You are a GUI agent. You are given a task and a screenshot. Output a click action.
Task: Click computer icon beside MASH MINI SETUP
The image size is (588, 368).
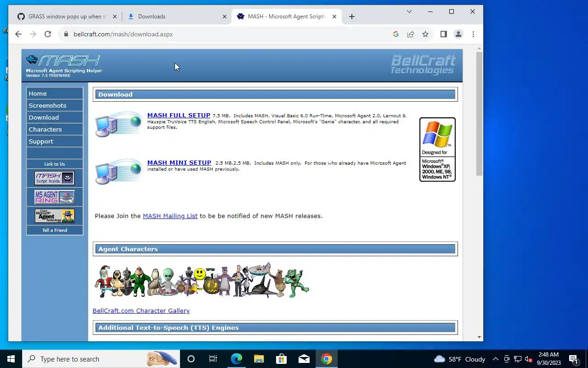pos(119,172)
